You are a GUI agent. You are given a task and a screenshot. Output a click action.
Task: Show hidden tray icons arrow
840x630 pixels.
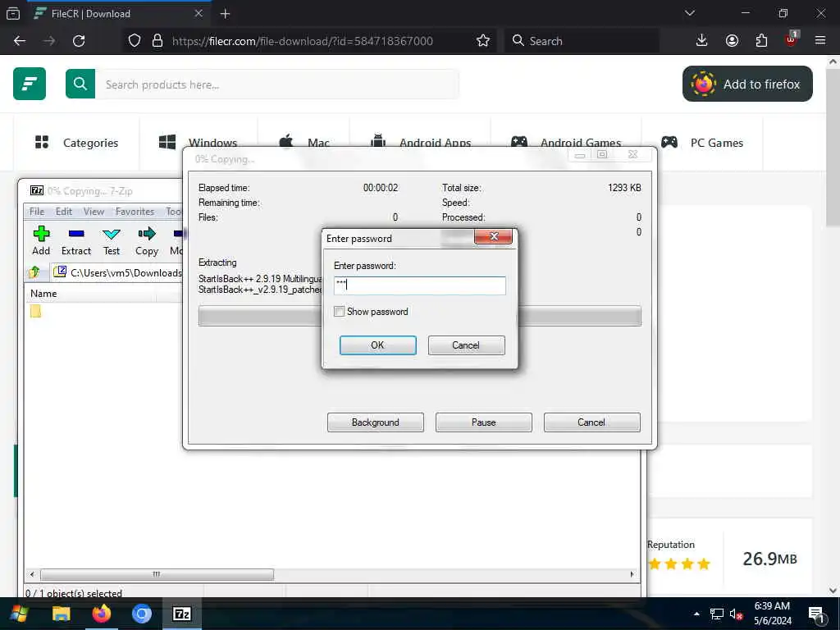tap(696, 614)
